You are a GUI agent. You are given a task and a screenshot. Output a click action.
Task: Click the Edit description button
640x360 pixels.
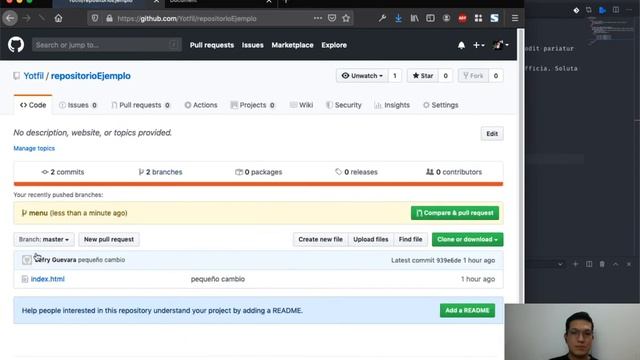pyautogui.click(x=492, y=133)
